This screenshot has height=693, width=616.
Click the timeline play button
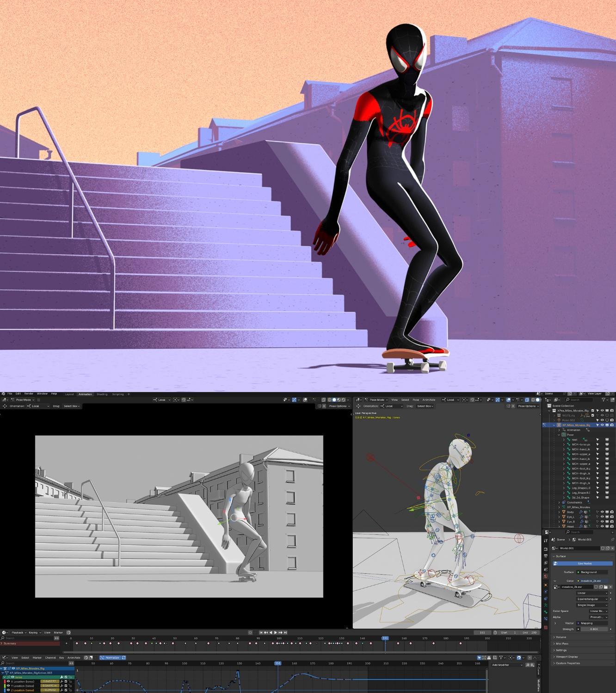[276, 632]
